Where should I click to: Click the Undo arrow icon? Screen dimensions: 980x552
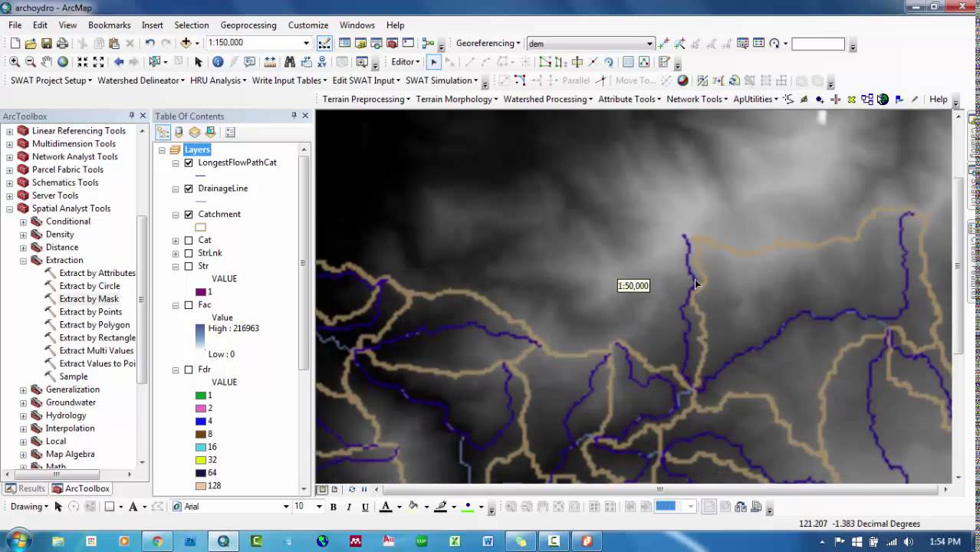(x=150, y=44)
